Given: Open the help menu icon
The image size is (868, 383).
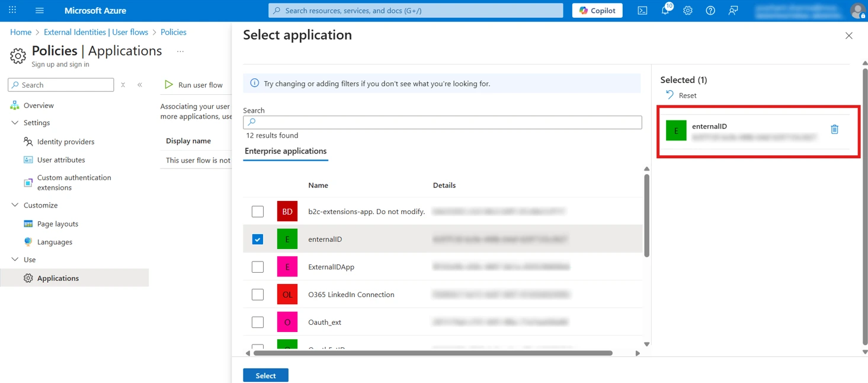Looking at the screenshot, I should pyautogui.click(x=710, y=10).
